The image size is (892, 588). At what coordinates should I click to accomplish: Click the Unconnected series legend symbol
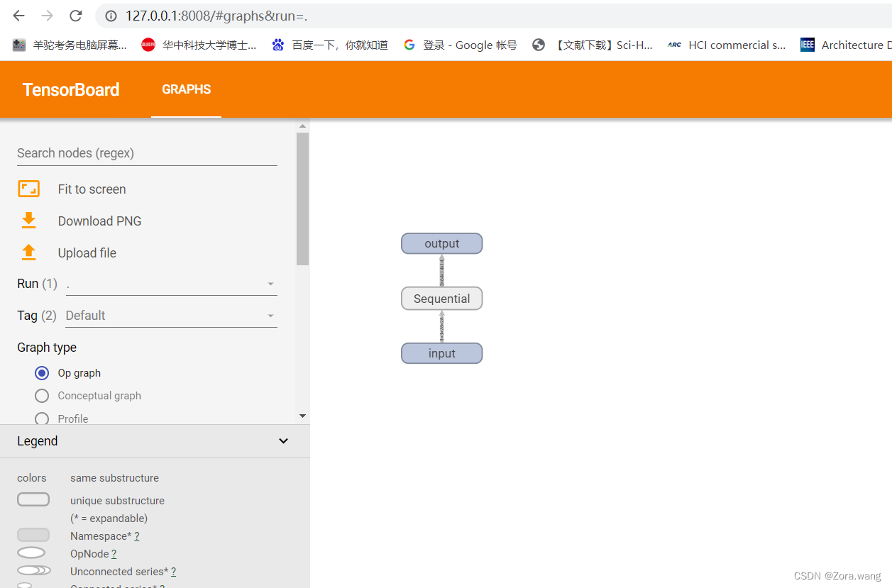[33, 570]
